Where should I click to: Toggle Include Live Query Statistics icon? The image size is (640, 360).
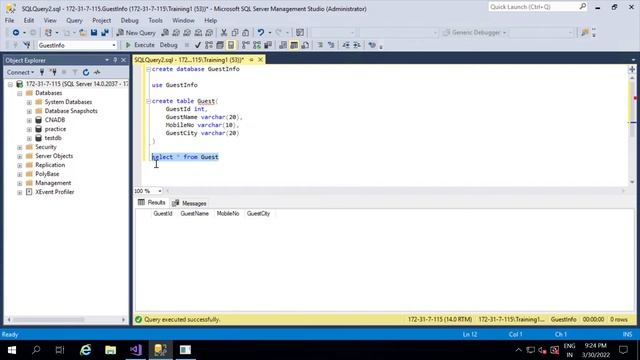pyautogui.click(x=257, y=45)
